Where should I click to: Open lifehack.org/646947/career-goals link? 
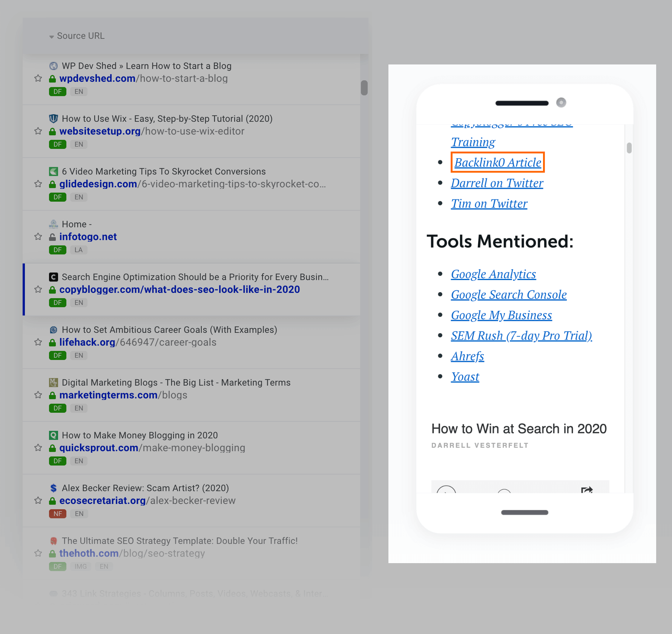(x=138, y=342)
